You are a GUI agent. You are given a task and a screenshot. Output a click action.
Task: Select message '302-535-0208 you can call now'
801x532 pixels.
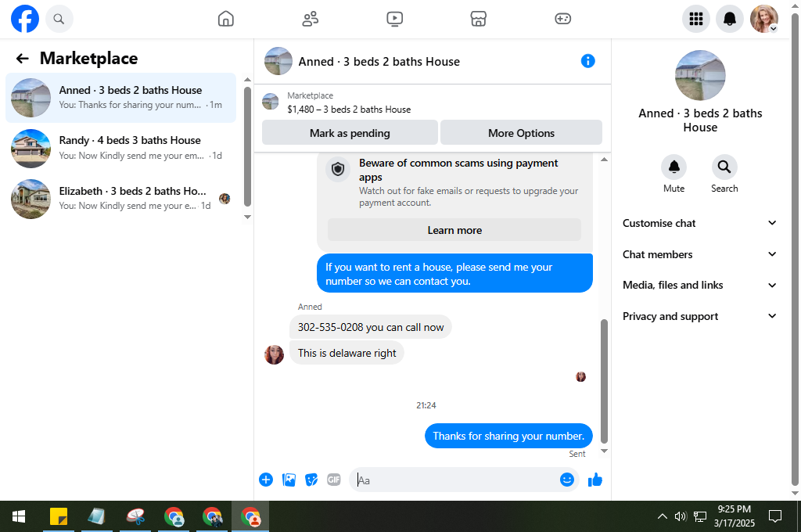point(370,327)
